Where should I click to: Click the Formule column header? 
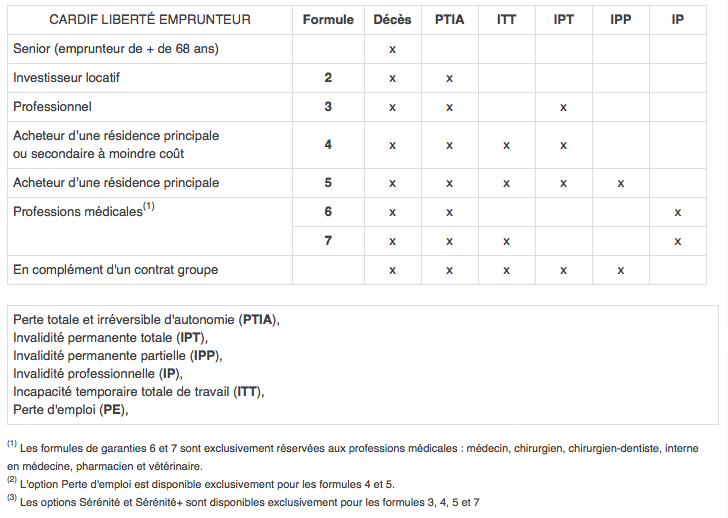tap(328, 19)
